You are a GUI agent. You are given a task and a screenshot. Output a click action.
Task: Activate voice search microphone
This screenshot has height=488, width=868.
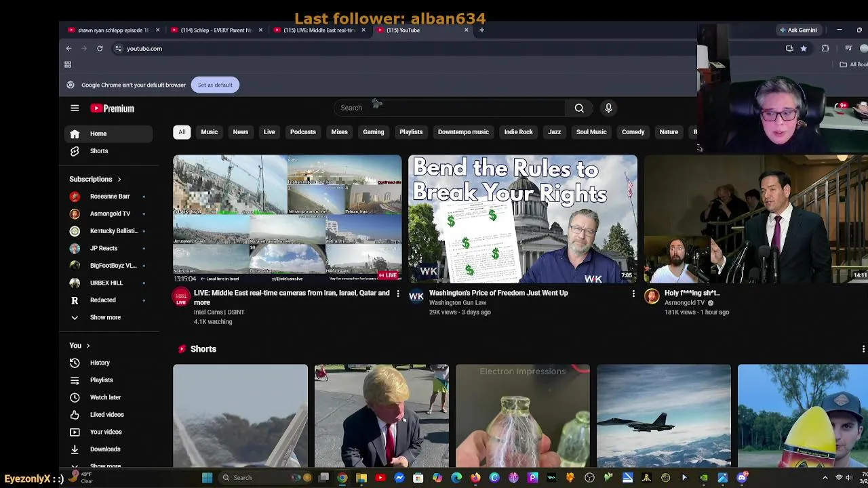(x=608, y=108)
